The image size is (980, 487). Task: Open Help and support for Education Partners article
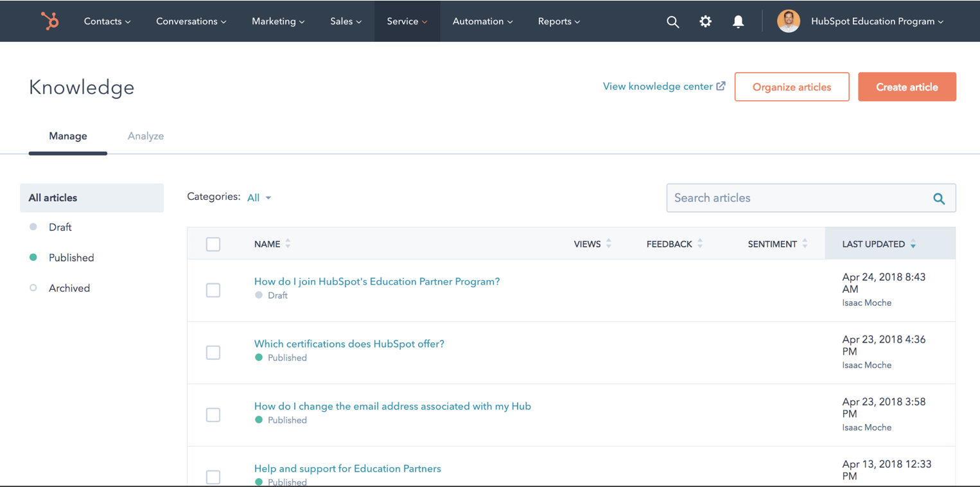347,468
